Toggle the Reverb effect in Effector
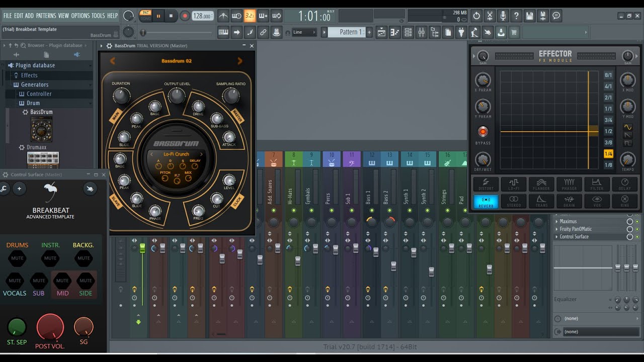The image size is (644, 362). 486,201
